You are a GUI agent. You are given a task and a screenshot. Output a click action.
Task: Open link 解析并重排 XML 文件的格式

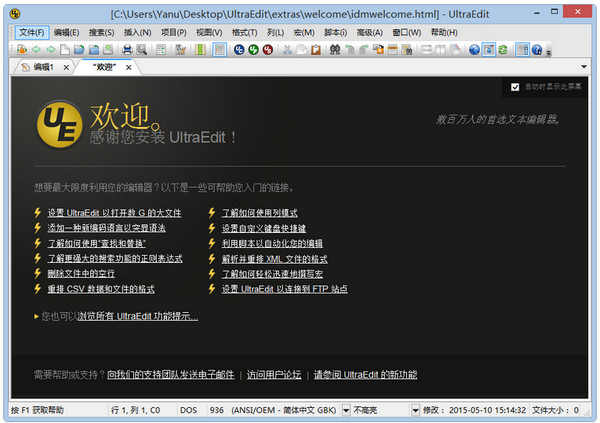click(274, 259)
